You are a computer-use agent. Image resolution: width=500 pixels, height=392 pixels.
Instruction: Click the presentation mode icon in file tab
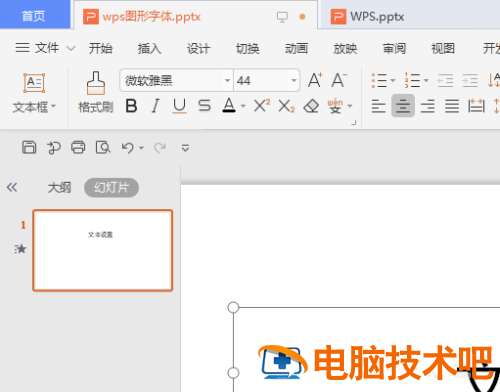pyautogui.click(x=282, y=17)
